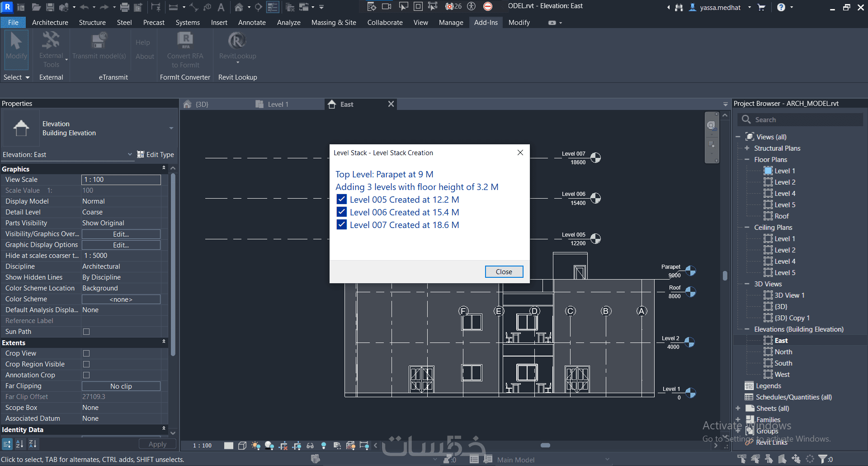868x466 pixels.
Task: Click the Visual Style cube icon
Action: click(242, 446)
